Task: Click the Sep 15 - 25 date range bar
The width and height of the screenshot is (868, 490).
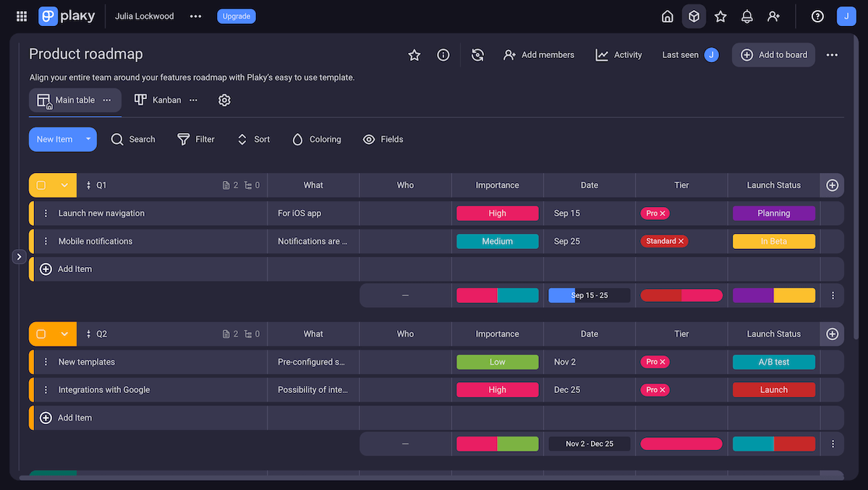Action: (x=589, y=295)
